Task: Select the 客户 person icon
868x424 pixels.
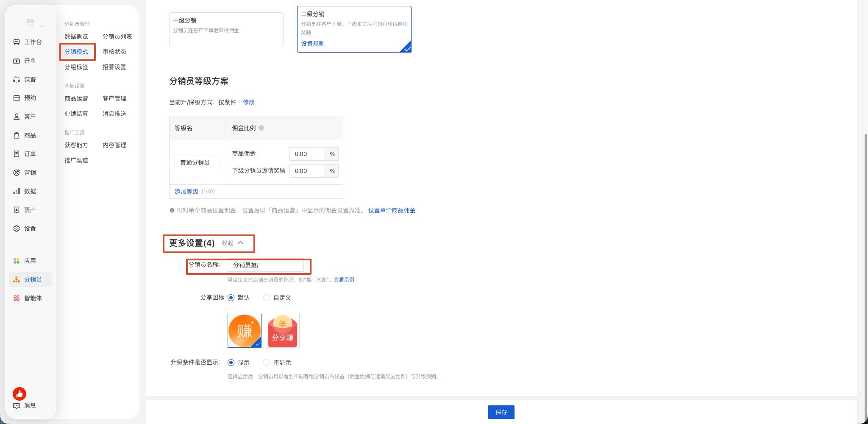Action: click(17, 117)
